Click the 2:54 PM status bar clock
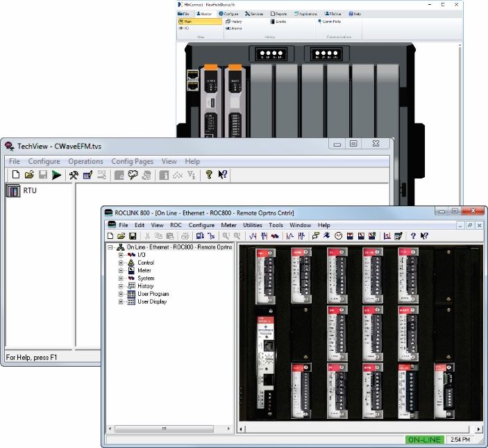 (460, 440)
